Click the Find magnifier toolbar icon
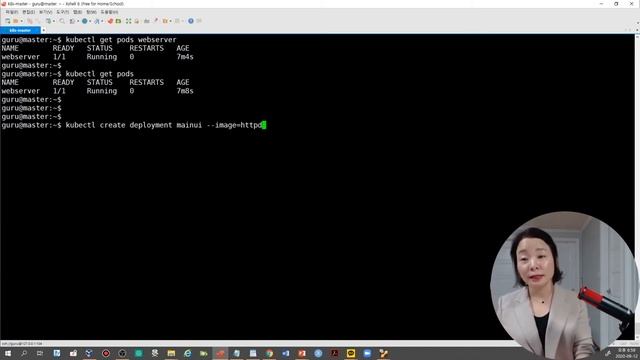This screenshot has width=640, height=360. (62, 21)
